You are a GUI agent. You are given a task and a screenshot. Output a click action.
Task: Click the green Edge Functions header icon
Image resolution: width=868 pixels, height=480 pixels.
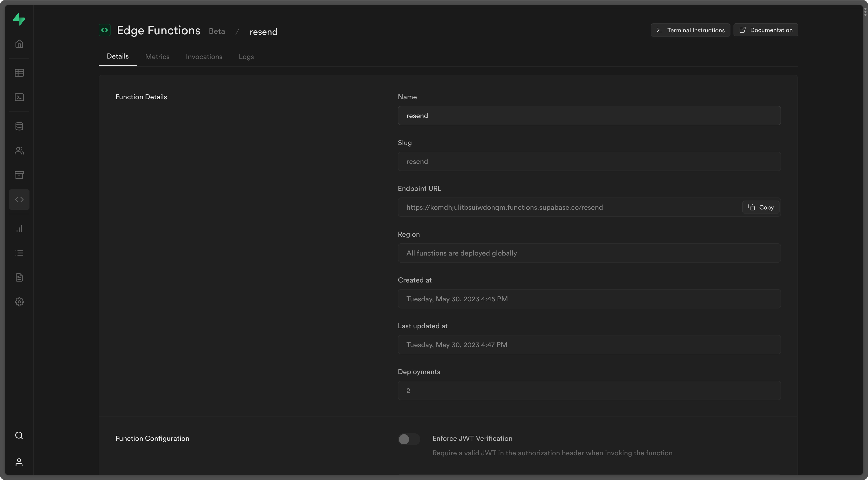point(104,30)
